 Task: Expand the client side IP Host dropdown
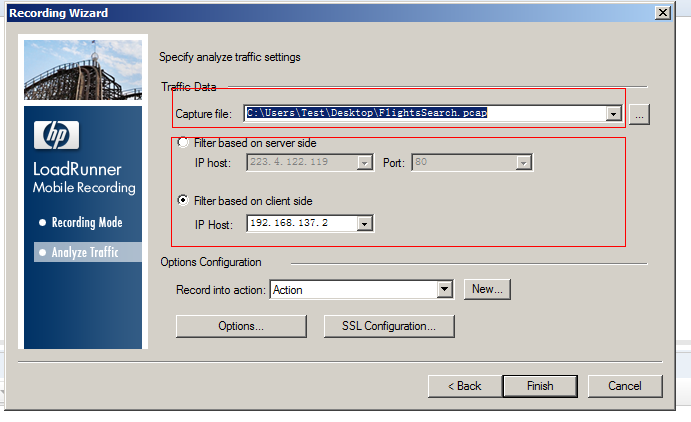click(x=364, y=224)
